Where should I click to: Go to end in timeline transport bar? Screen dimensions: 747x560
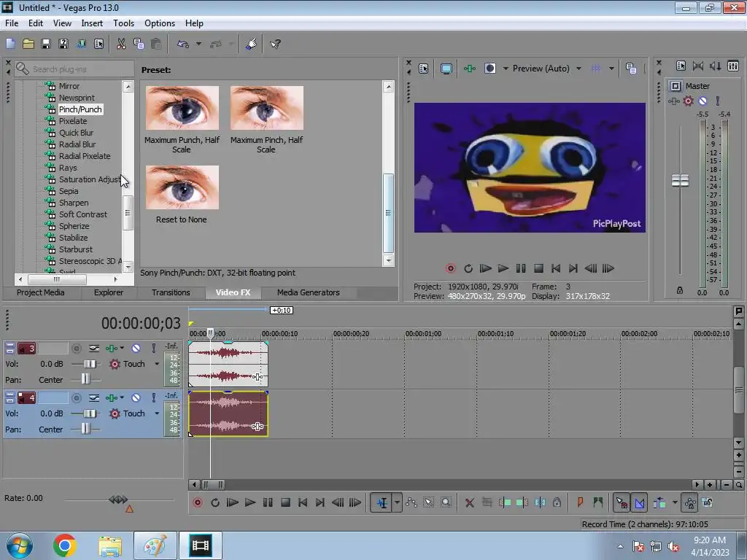click(x=320, y=502)
